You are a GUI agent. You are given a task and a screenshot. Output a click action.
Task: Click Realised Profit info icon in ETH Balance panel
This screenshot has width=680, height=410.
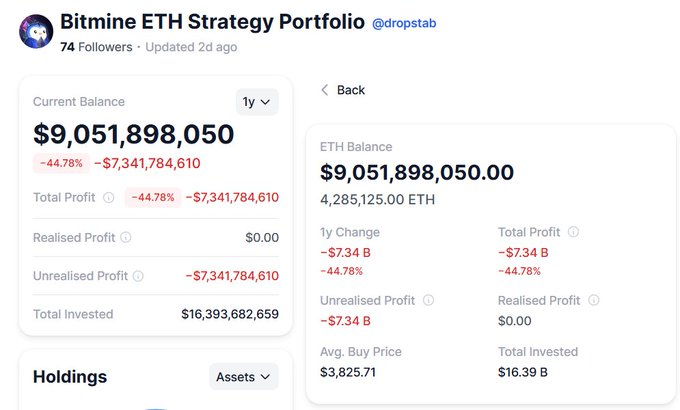(x=594, y=300)
